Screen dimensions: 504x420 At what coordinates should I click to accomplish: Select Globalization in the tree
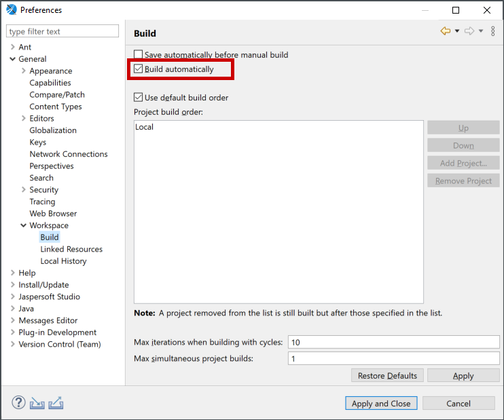[53, 130]
